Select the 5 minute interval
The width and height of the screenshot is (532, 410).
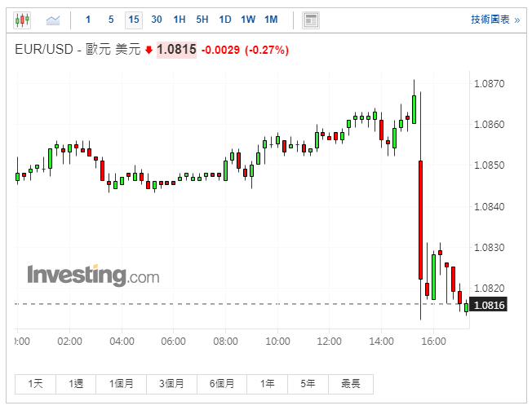click(111, 20)
